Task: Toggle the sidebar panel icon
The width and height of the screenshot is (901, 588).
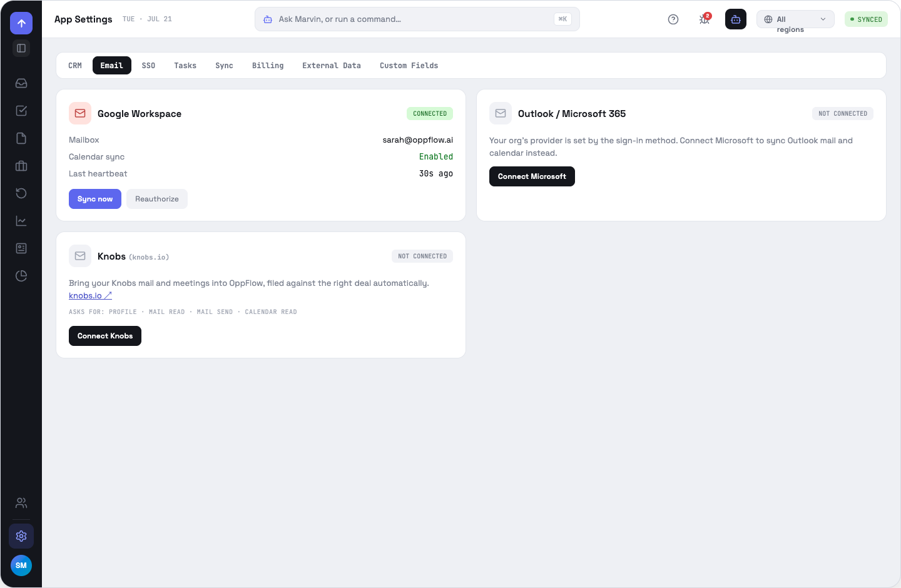Action: (x=21, y=48)
